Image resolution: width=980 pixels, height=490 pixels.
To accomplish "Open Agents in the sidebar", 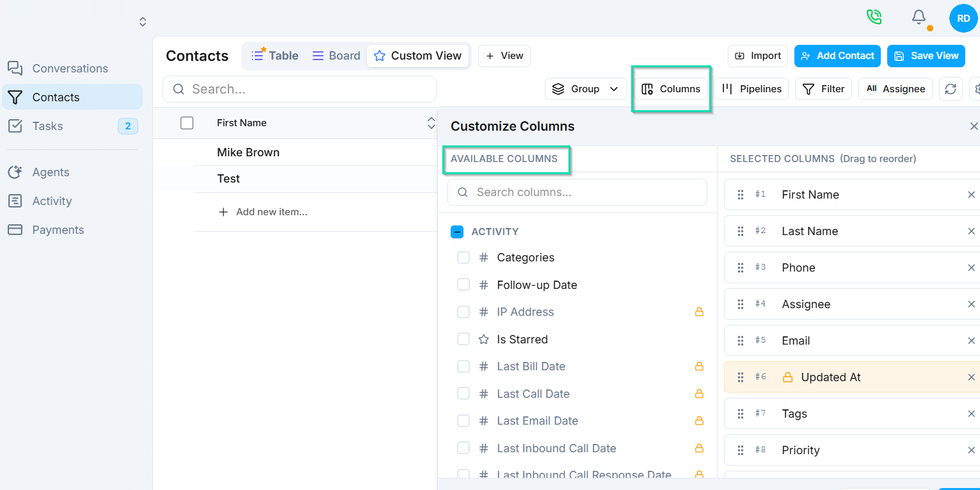I will (72, 172).
